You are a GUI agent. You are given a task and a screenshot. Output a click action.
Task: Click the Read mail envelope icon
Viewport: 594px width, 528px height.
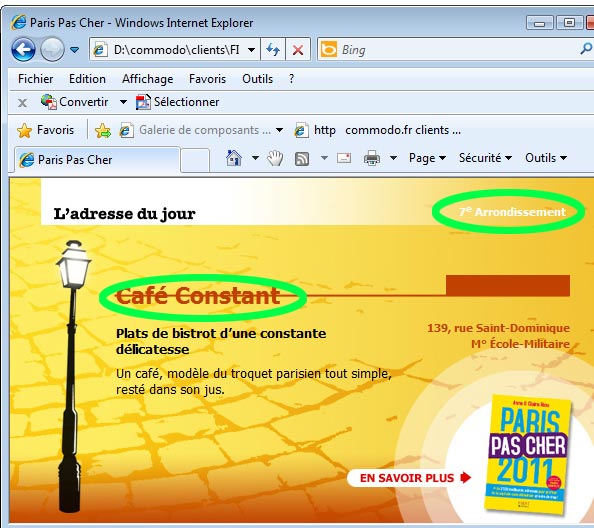click(x=344, y=158)
